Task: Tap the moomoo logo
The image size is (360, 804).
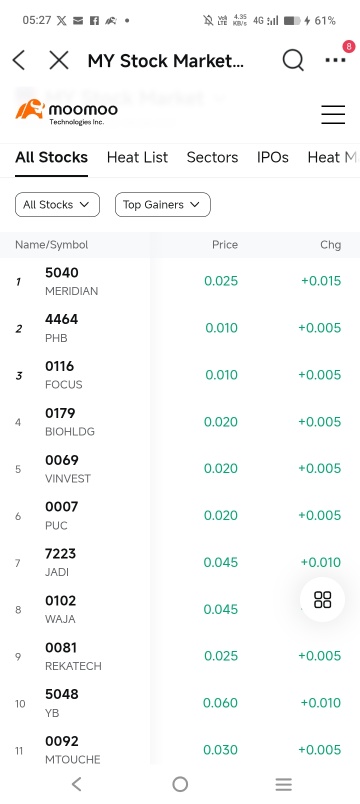Action: click(67, 112)
